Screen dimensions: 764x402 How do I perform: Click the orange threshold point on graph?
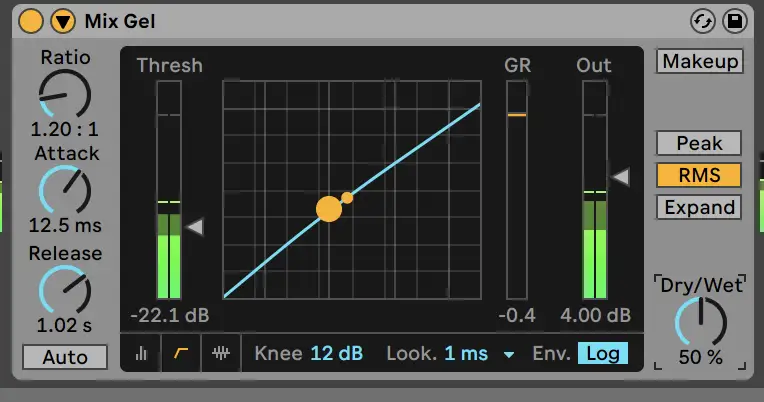coord(329,208)
